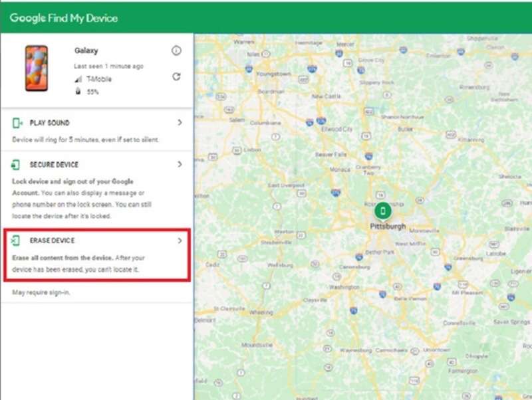Click 'Lock device and sign out' description

click(81, 199)
